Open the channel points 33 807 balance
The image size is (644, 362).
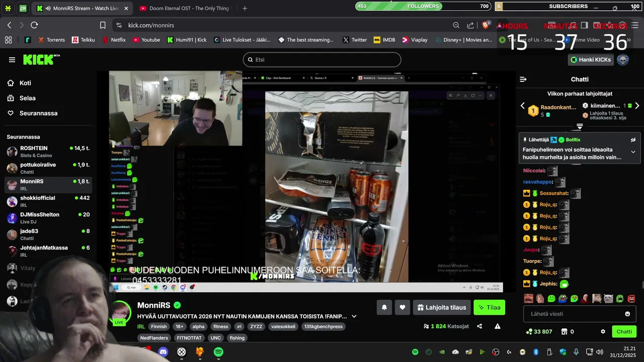(x=539, y=332)
